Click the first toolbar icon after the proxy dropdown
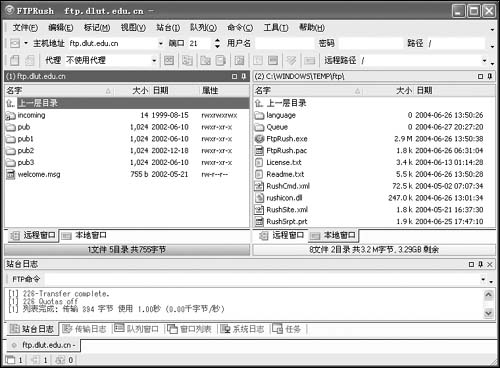This screenshot has height=368, width=500. coord(169,60)
